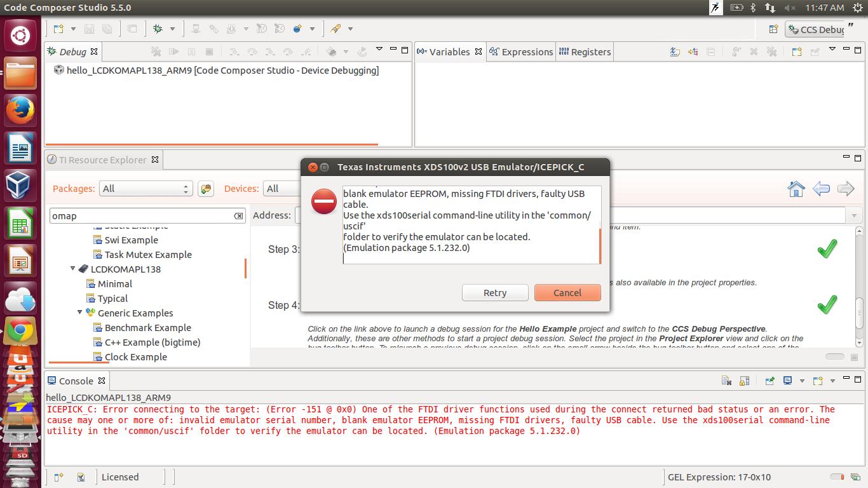The width and height of the screenshot is (868, 488).
Task: Open dropdown arrow next to Debug icon
Action: click(x=172, y=29)
